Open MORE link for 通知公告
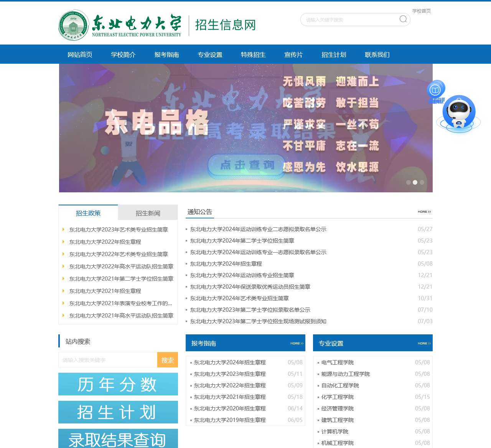 click(x=424, y=212)
